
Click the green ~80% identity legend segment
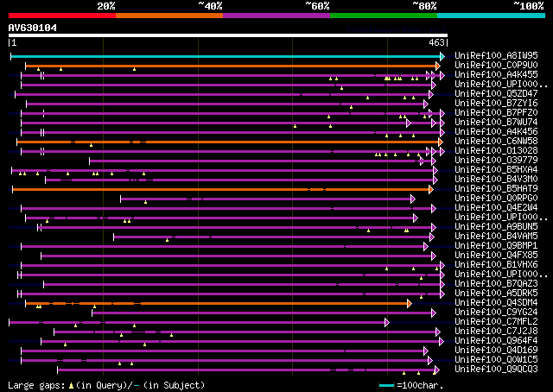pyautogui.click(x=384, y=16)
